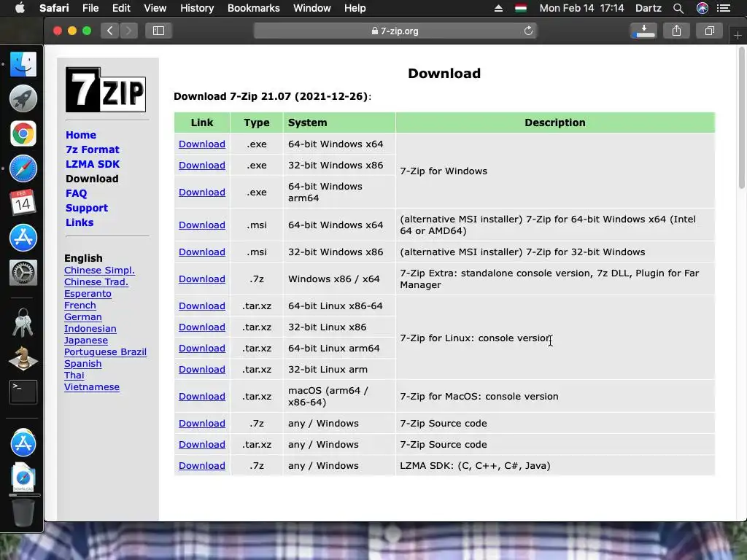Launch Launchpad rocket icon in dock

(23, 98)
